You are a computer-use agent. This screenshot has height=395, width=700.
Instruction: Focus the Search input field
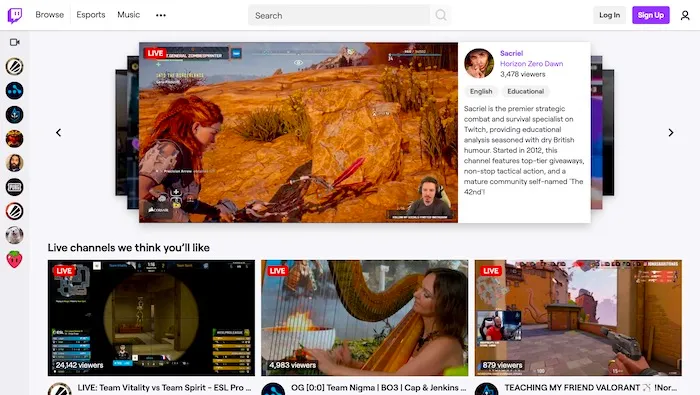coord(339,15)
